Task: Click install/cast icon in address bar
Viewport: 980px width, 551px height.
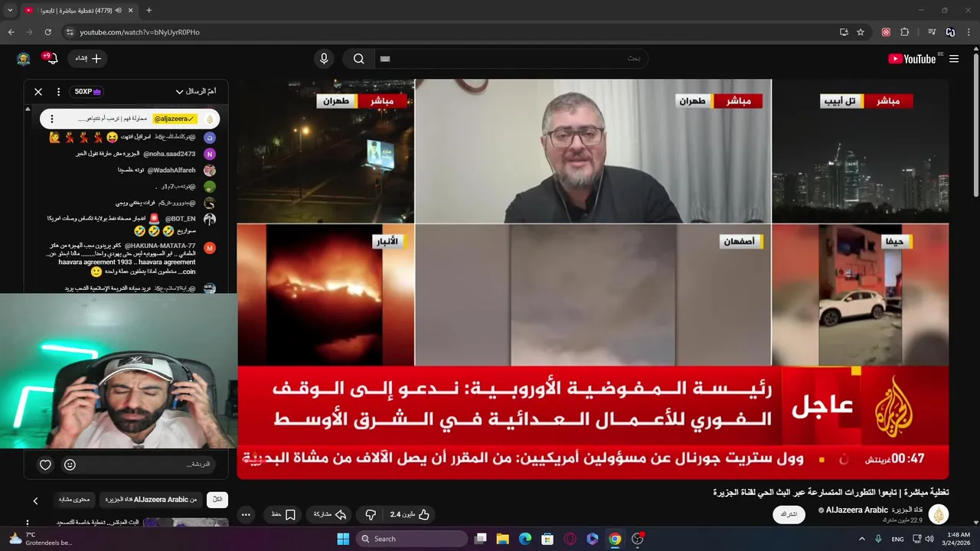Action: 844,32
